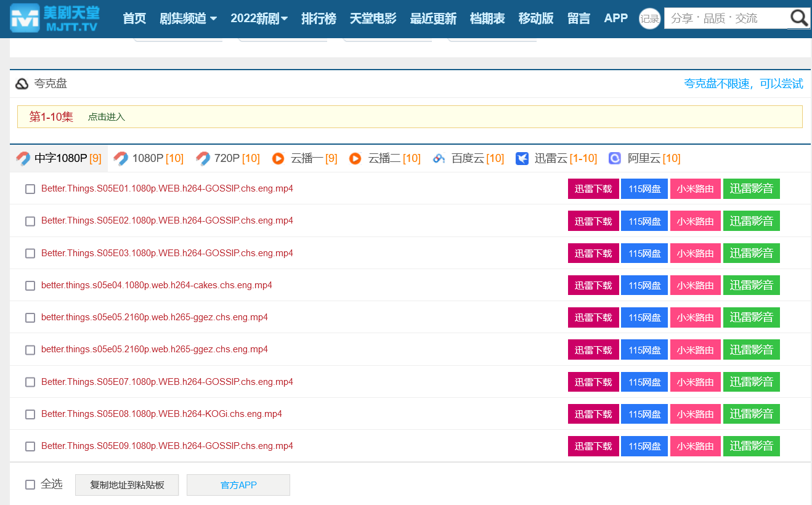Switch to the 中字1080P tab
This screenshot has height=505, width=812.
pos(59,158)
